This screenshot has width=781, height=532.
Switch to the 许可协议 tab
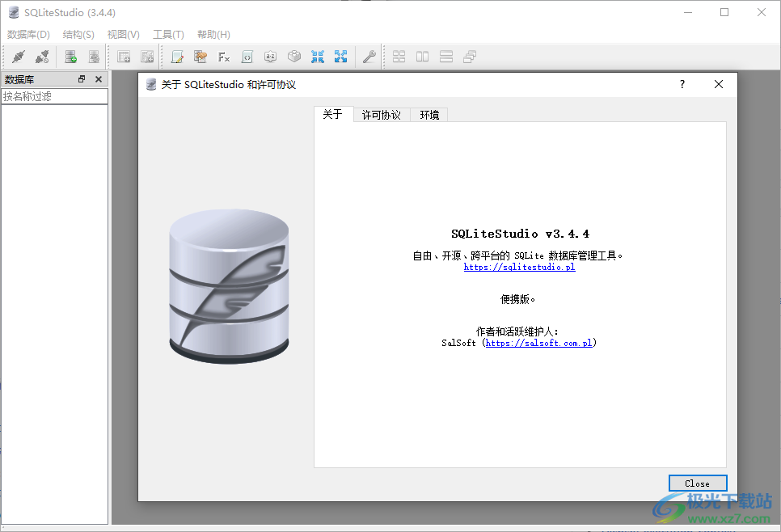pos(381,114)
